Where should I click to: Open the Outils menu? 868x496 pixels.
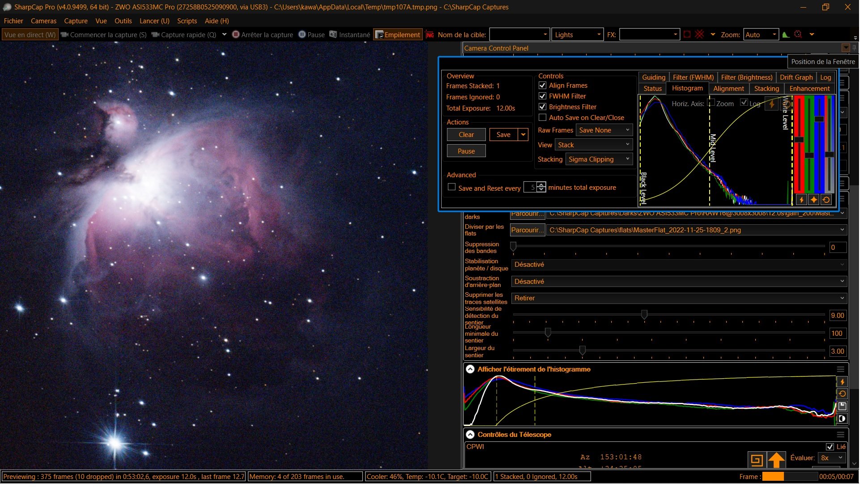coord(123,21)
